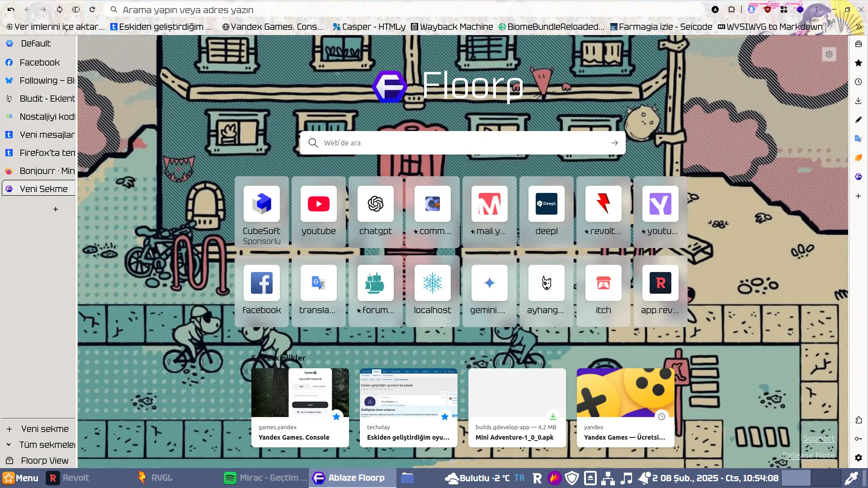
Task: Open the pinned revolt shortcut tile
Action: pyautogui.click(x=604, y=212)
